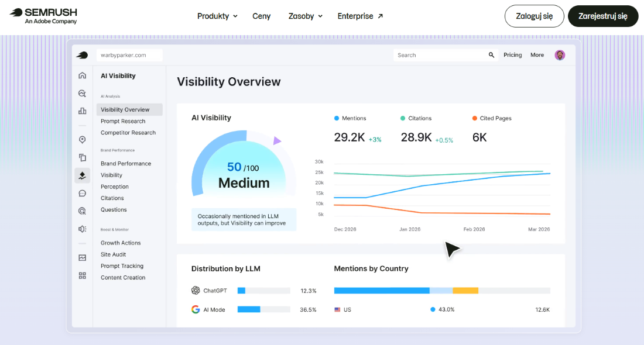Open the More menu in dashboard
The width and height of the screenshot is (644, 345).
pyautogui.click(x=537, y=55)
